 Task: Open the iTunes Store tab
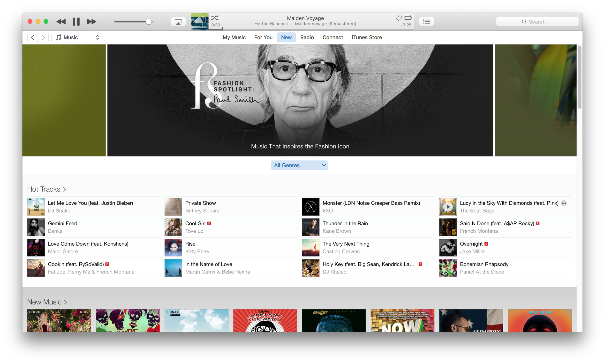coord(367,37)
